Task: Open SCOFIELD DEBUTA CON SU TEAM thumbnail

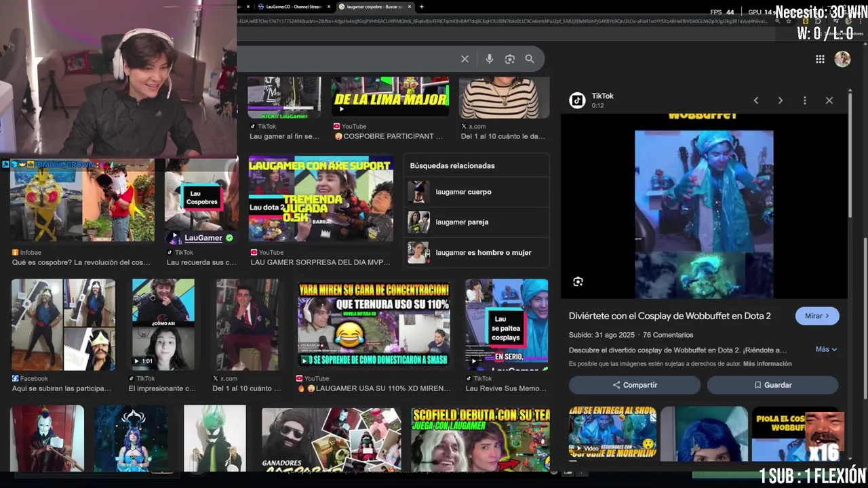Action: (480, 439)
